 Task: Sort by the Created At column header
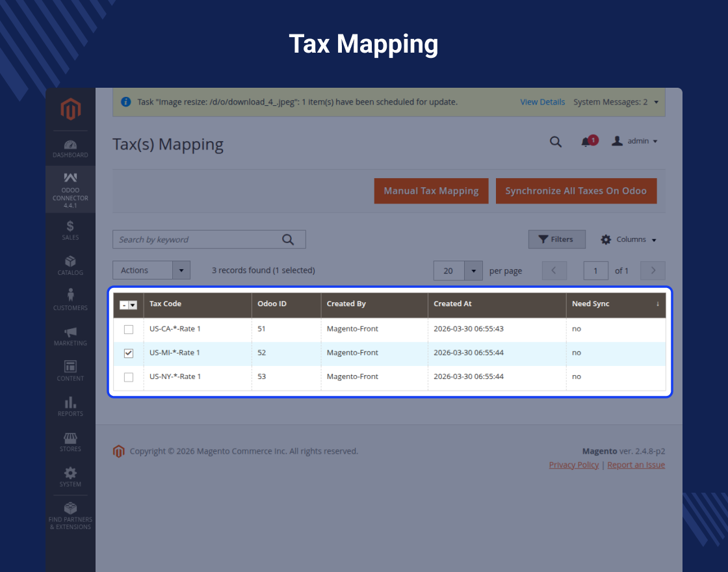click(497, 305)
